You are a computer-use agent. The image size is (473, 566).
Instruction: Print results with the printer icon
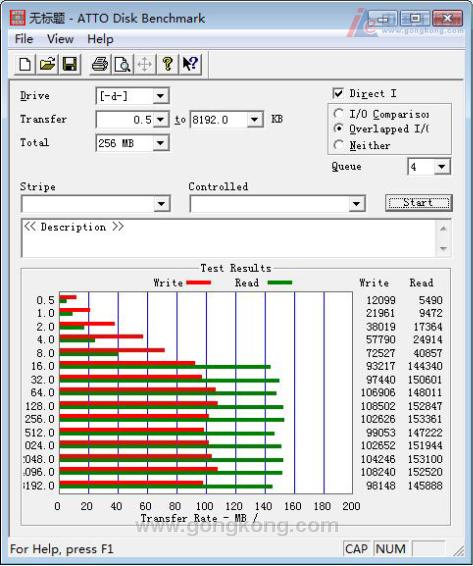pyautogui.click(x=100, y=64)
